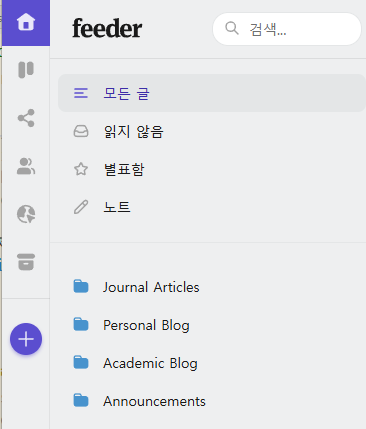Screen dimensions: 366x429
Task: Select the 읽지 않음 menu item
Action: tap(212, 131)
